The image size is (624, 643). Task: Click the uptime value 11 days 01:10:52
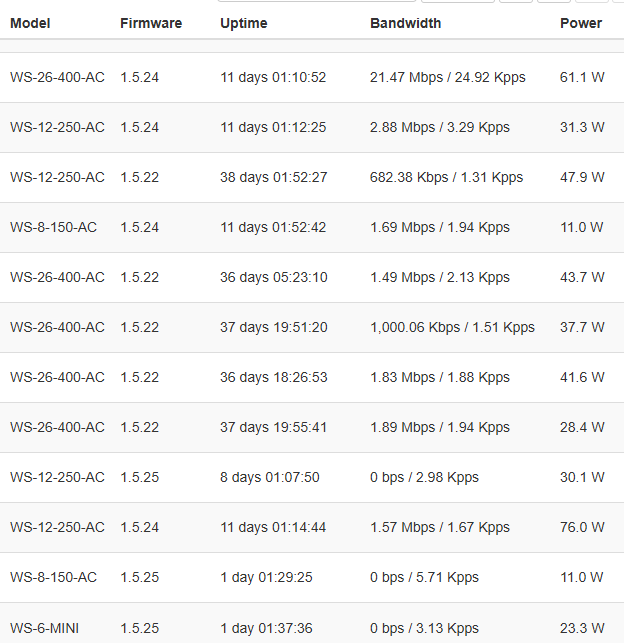[273, 77]
